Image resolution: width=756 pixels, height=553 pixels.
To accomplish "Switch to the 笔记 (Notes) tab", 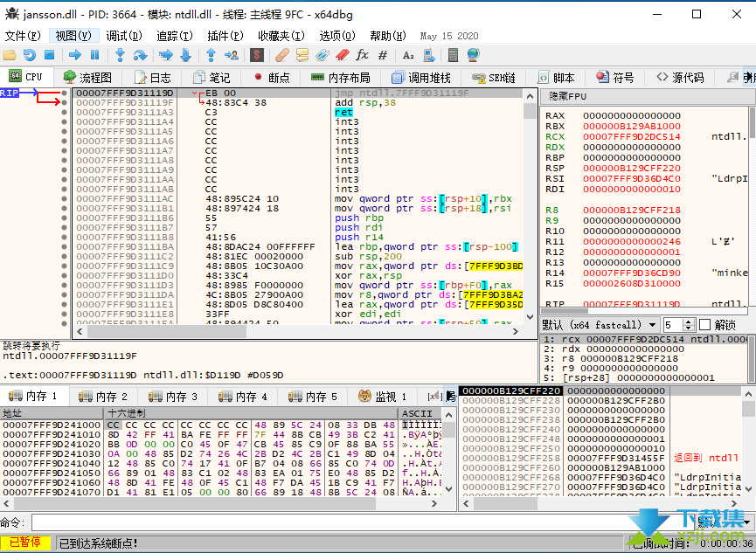I will [212, 78].
